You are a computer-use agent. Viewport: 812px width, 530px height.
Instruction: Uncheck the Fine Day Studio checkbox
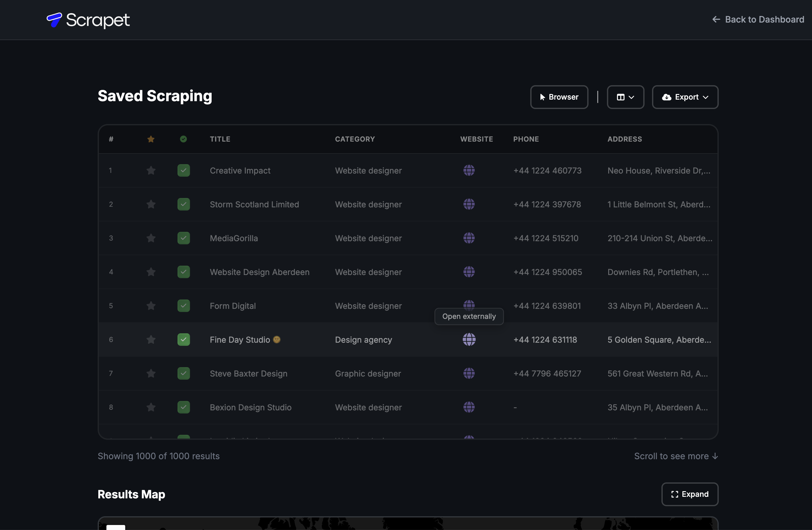point(183,339)
